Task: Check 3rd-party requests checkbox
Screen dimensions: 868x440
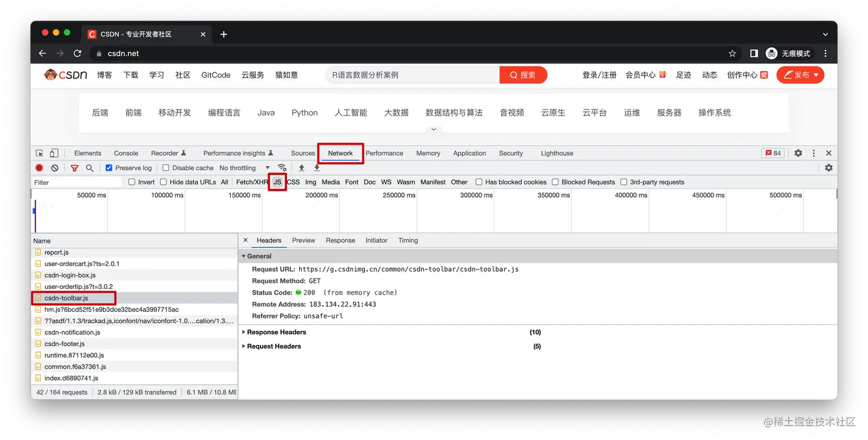Action: pyautogui.click(x=624, y=182)
